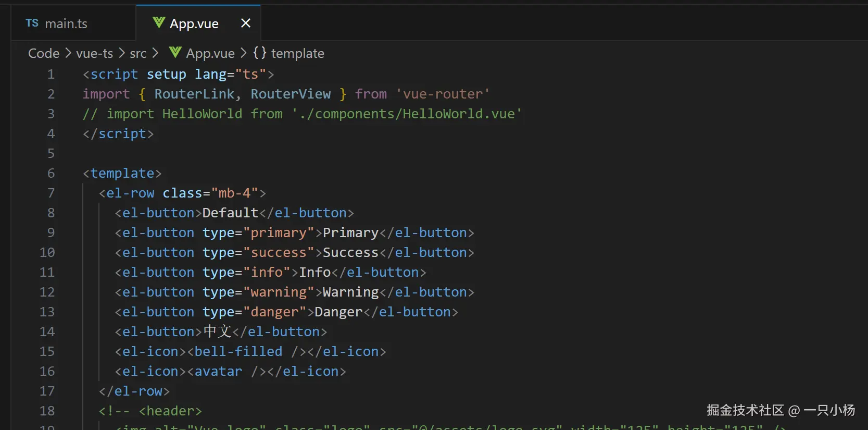Click the 'avatar' component tag

[219, 371]
